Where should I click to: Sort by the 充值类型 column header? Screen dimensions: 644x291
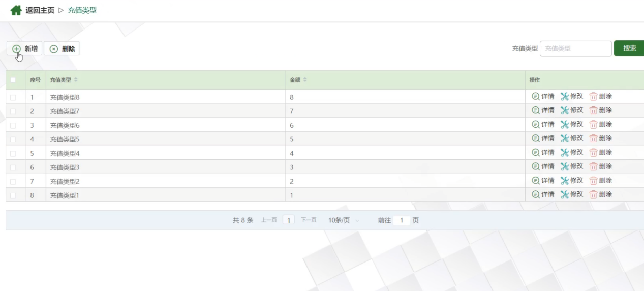pos(64,80)
